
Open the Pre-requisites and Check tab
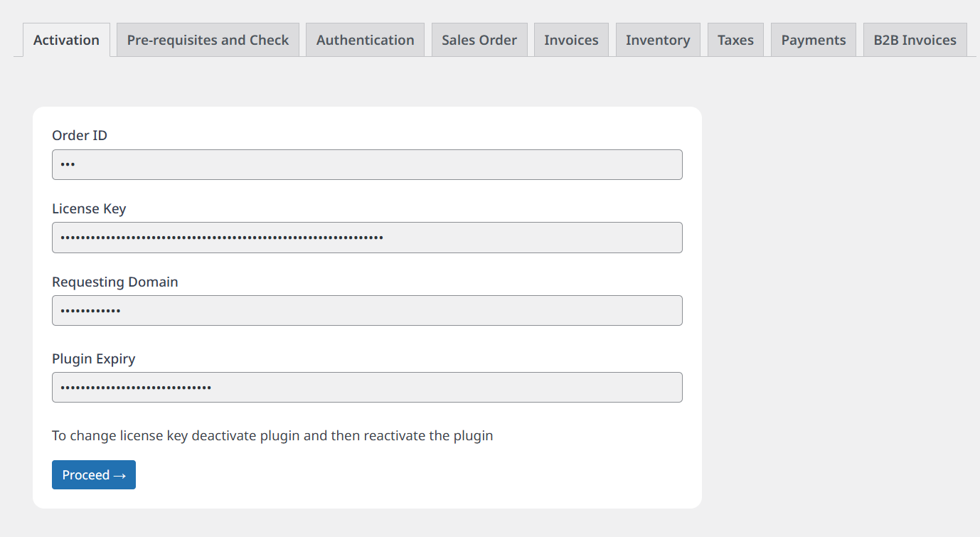[x=208, y=40]
